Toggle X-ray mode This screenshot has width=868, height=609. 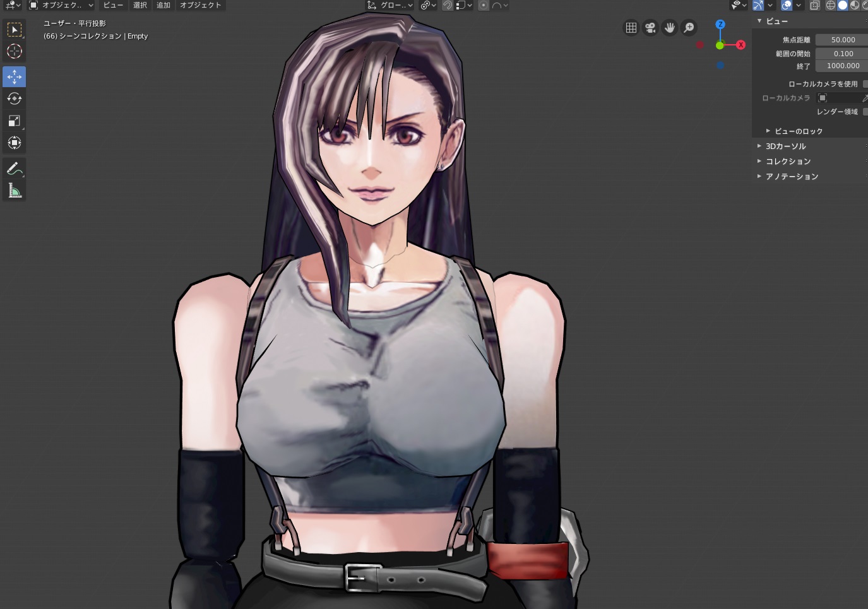(815, 5)
